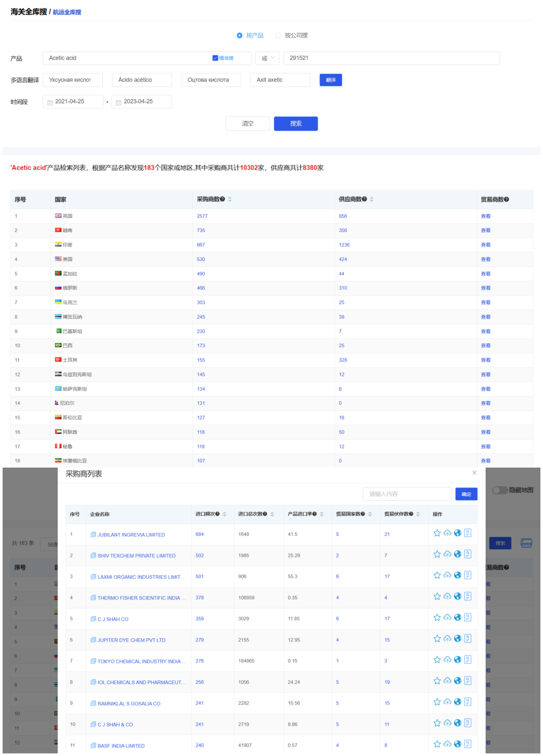Select the 按公司搜 radio button
543x756 pixels.
pyautogui.click(x=278, y=35)
